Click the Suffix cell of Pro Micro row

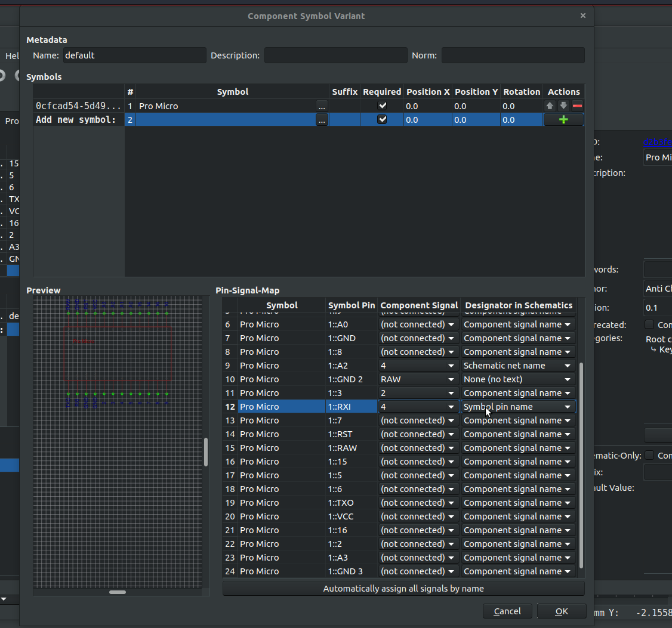click(x=344, y=106)
